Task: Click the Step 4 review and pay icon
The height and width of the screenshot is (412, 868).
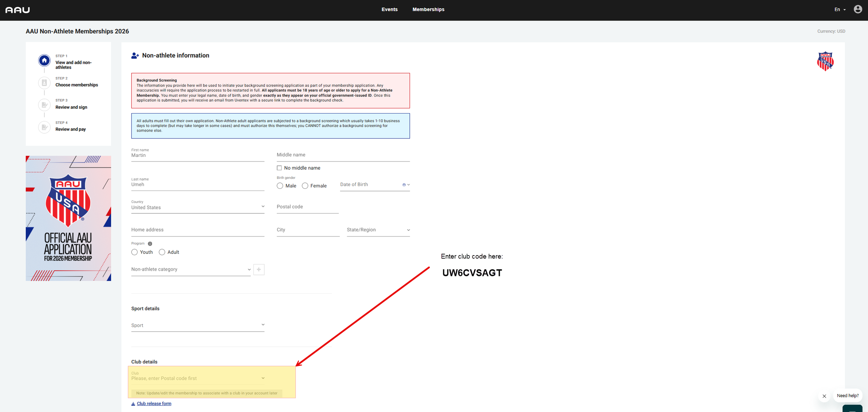Action: [44, 127]
